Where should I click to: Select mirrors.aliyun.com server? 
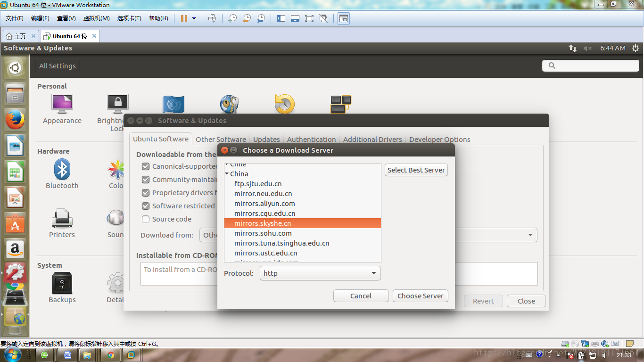point(303,204)
